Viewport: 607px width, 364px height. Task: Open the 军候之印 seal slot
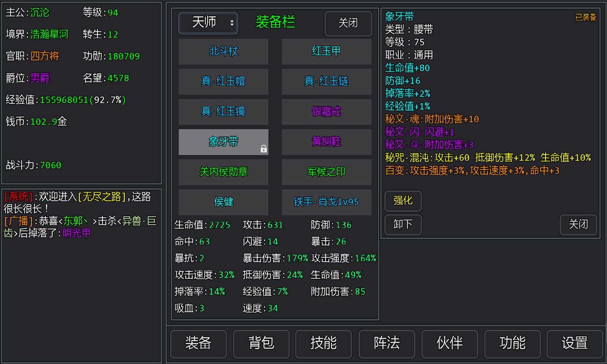[326, 172]
